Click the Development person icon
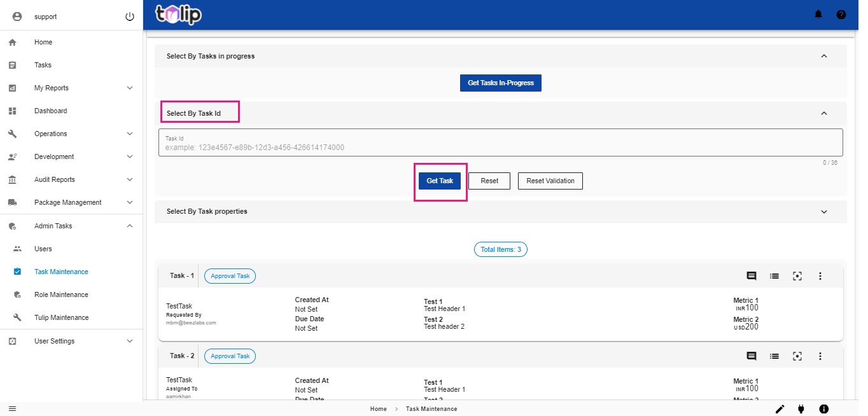Screen dimensions: 868x416 coord(12,156)
